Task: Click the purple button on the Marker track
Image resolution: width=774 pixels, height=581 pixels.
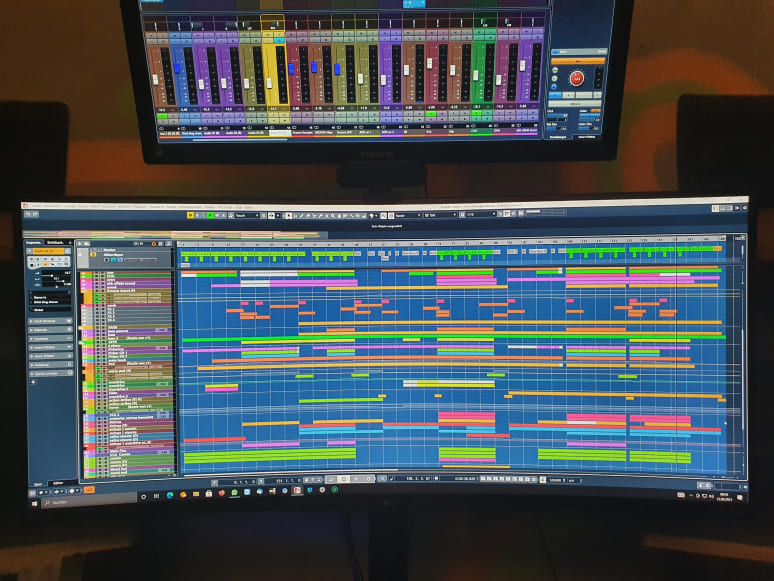Action: click(120, 260)
